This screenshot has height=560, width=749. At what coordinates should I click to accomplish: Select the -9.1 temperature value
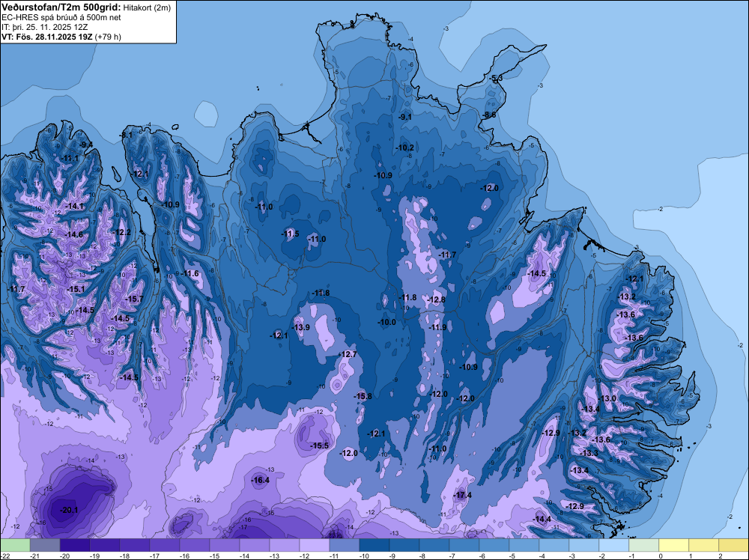pos(405,117)
